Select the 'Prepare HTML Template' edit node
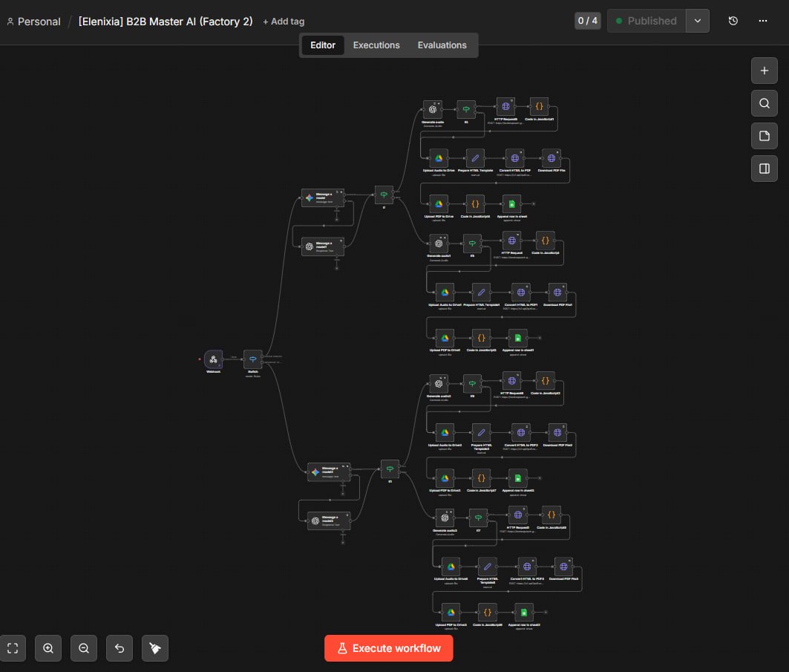Screen dimensions: 789x672 (475, 158)
